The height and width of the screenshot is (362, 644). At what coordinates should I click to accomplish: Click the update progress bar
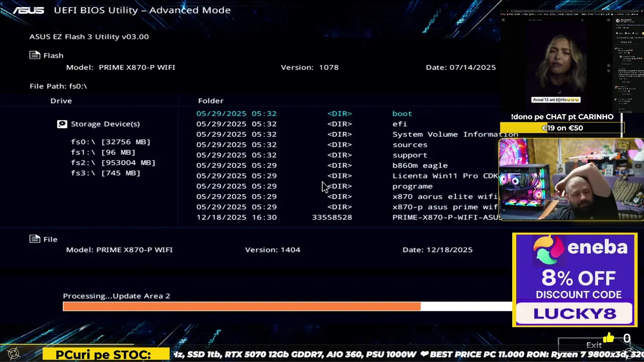pos(287,306)
